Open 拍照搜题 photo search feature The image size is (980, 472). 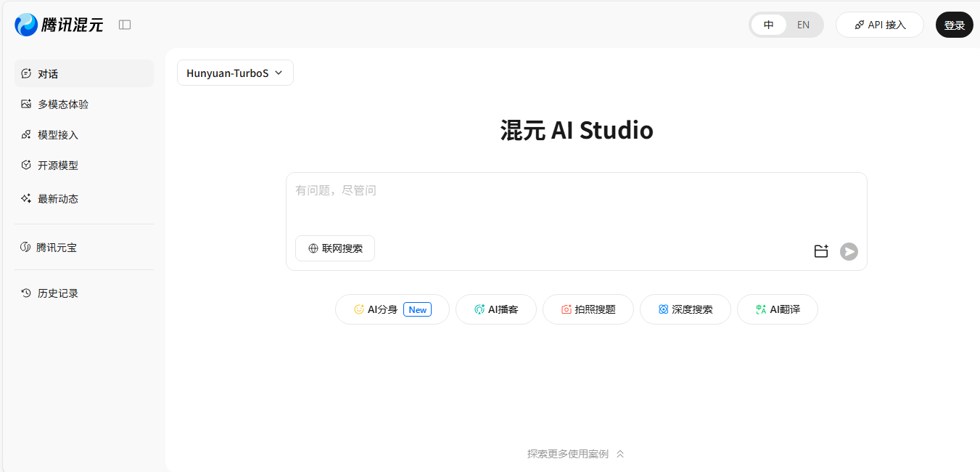pyautogui.click(x=588, y=309)
